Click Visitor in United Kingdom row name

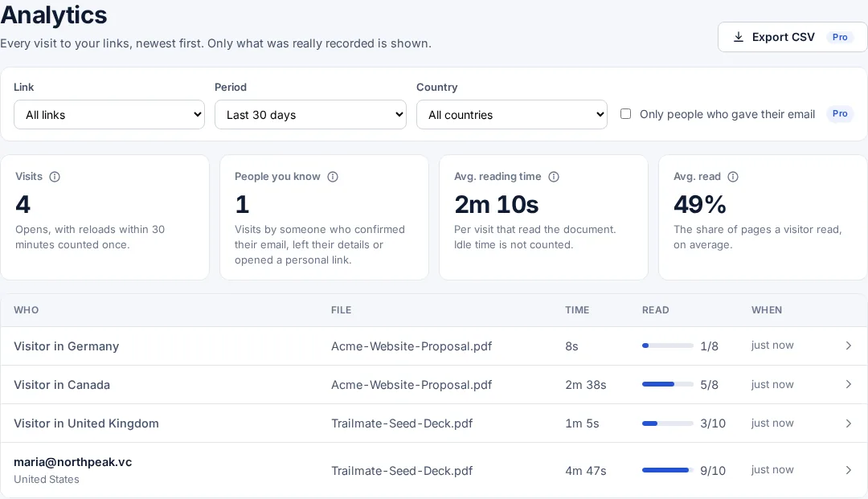click(x=86, y=423)
